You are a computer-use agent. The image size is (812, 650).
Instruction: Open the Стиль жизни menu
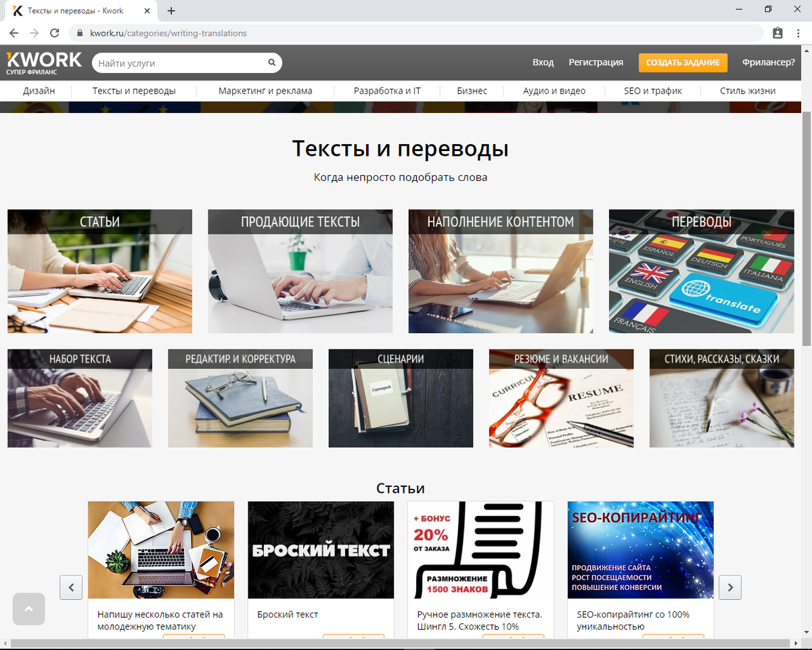748,91
